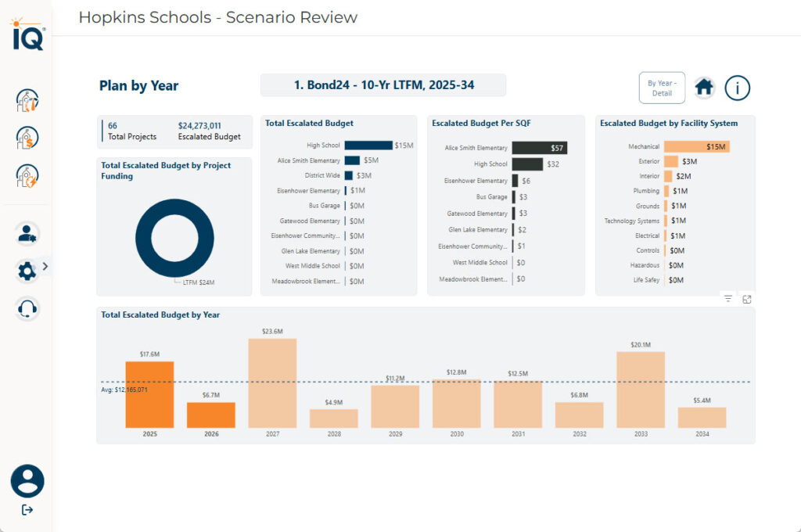Click the Grounds label in facility systems
Viewport: 801px width, 532px height.
pos(648,206)
